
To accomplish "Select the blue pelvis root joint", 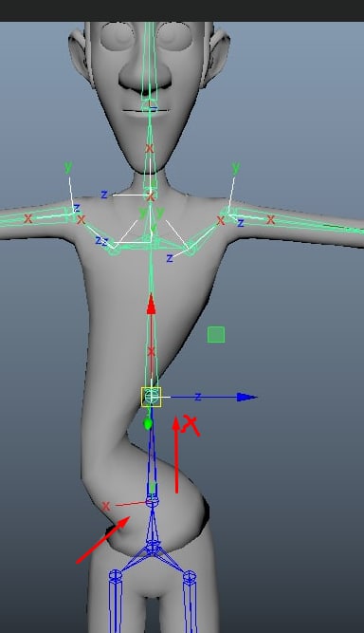I will [x=153, y=547].
